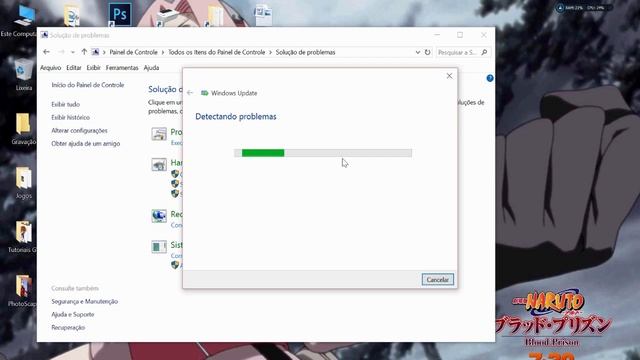The height and width of the screenshot is (360, 640).
Task: Open Segurança e Manutenção link
Action: tap(84, 302)
